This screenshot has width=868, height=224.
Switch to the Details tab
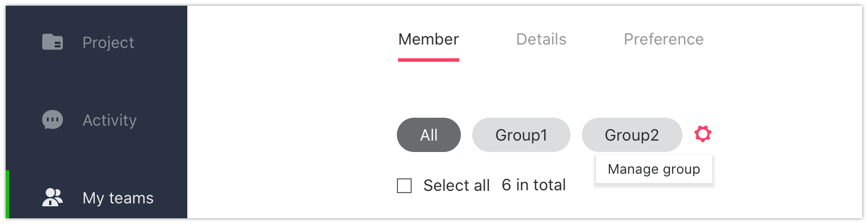click(541, 39)
